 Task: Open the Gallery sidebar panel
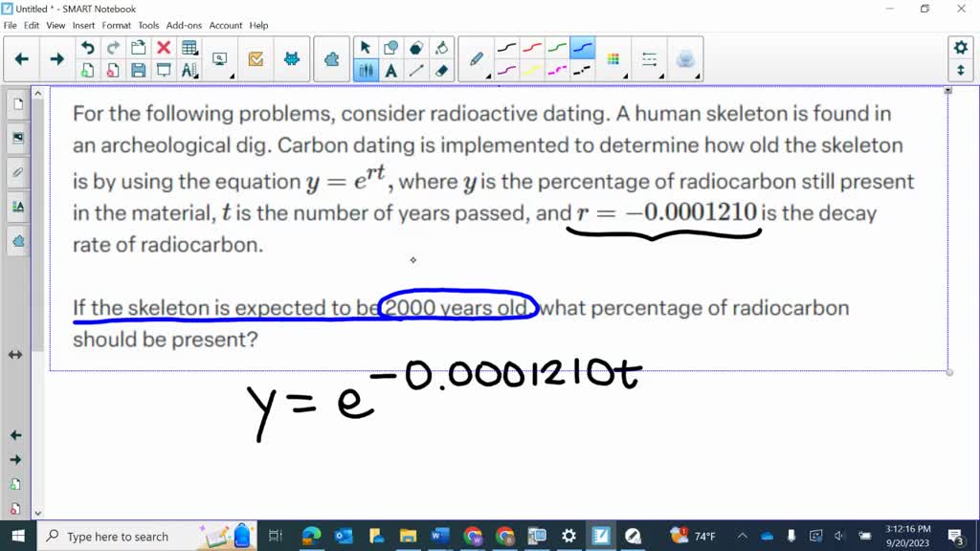15,137
